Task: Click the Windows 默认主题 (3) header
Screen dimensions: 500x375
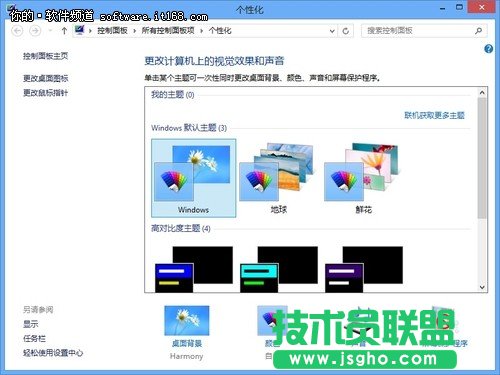Action: (x=189, y=128)
